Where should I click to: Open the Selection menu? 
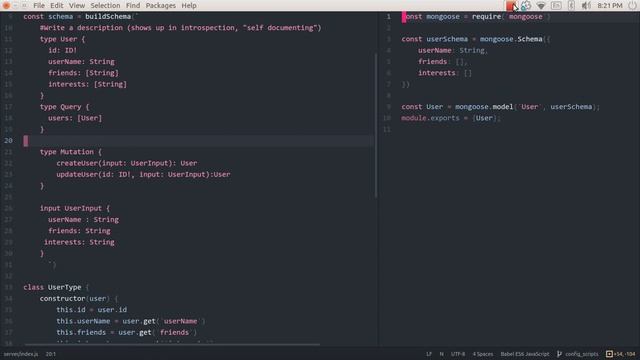coord(105,5)
